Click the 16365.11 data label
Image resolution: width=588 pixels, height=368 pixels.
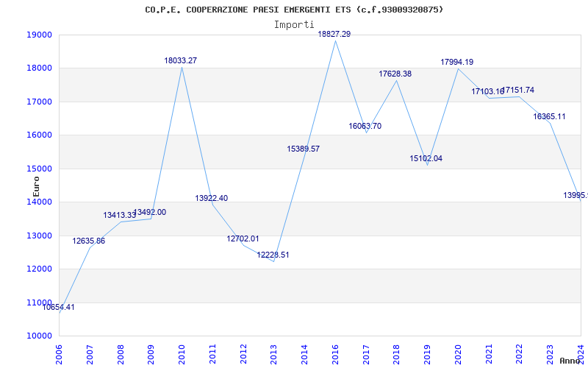pyautogui.click(x=549, y=116)
